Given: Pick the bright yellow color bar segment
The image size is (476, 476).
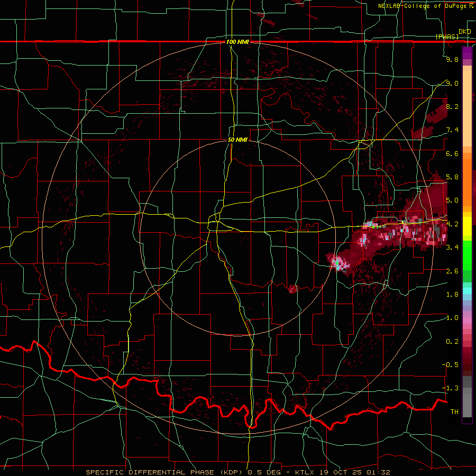Looking at the screenshot, I should pos(467,226).
